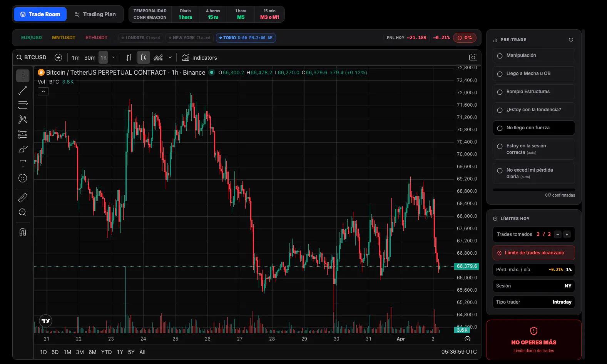607x364 pixels.
Task: Switch to the Trading Plan tab
Action: 95,14
